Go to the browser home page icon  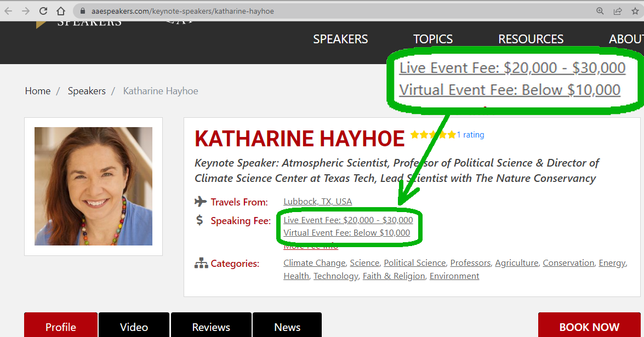point(61,11)
